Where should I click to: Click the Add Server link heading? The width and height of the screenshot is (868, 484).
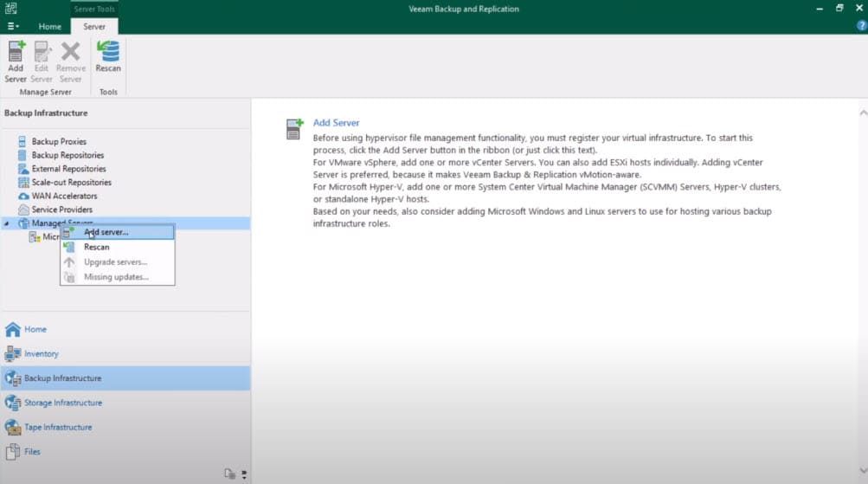pos(336,123)
